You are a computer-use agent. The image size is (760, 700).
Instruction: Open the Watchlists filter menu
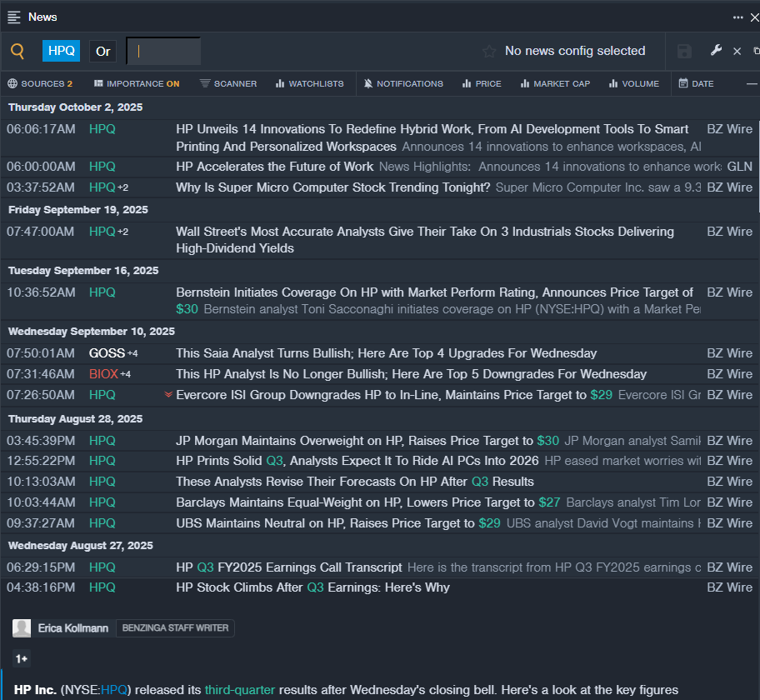coord(309,83)
